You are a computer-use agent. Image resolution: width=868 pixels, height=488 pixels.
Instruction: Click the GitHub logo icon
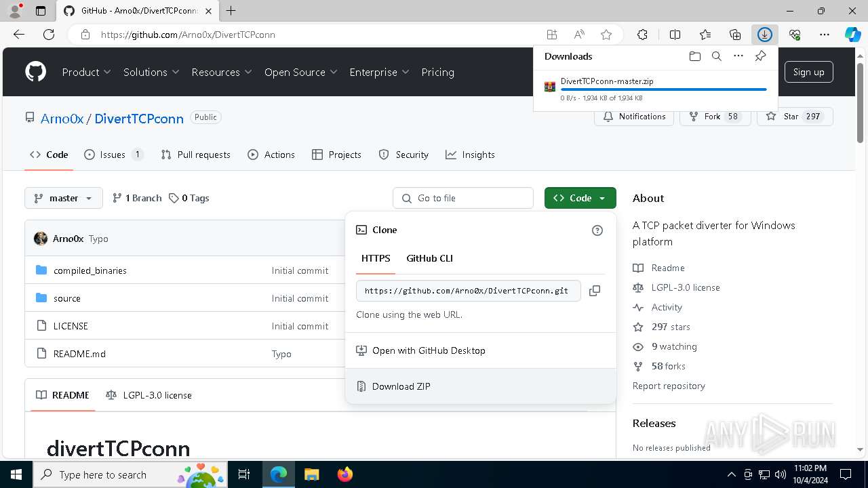tap(35, 72)
